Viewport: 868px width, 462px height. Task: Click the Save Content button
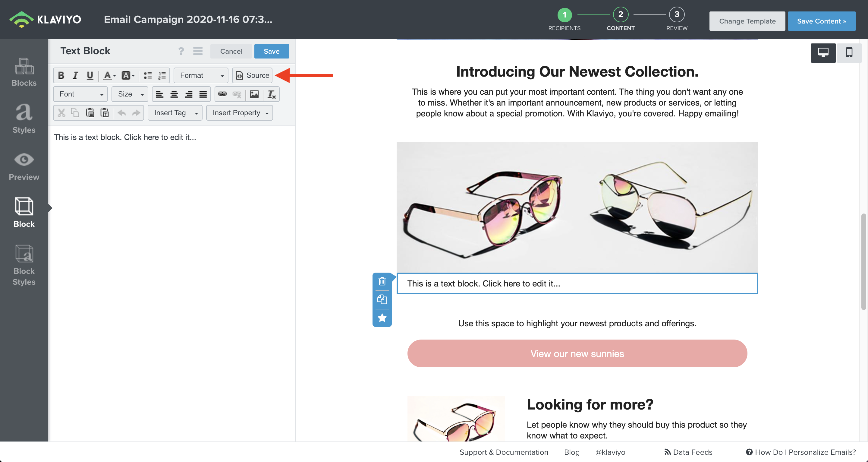(x=821, y=21)
